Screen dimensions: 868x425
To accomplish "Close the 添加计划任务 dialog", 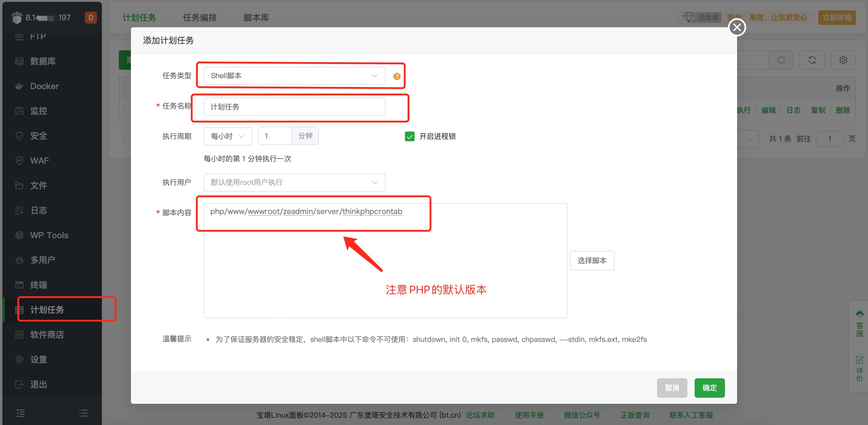I will (x=736, y=27).
